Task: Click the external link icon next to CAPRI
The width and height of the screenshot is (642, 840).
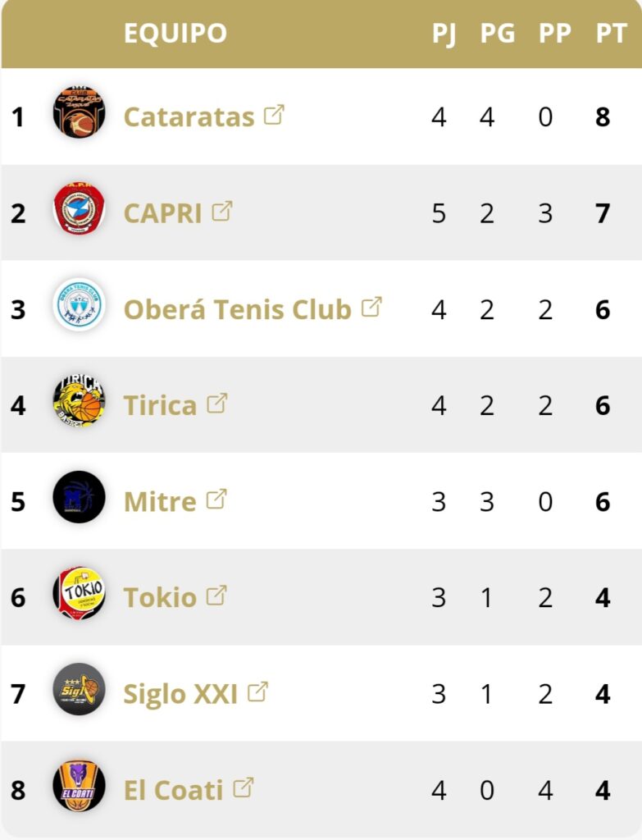Action: click(x=221, y=211)
